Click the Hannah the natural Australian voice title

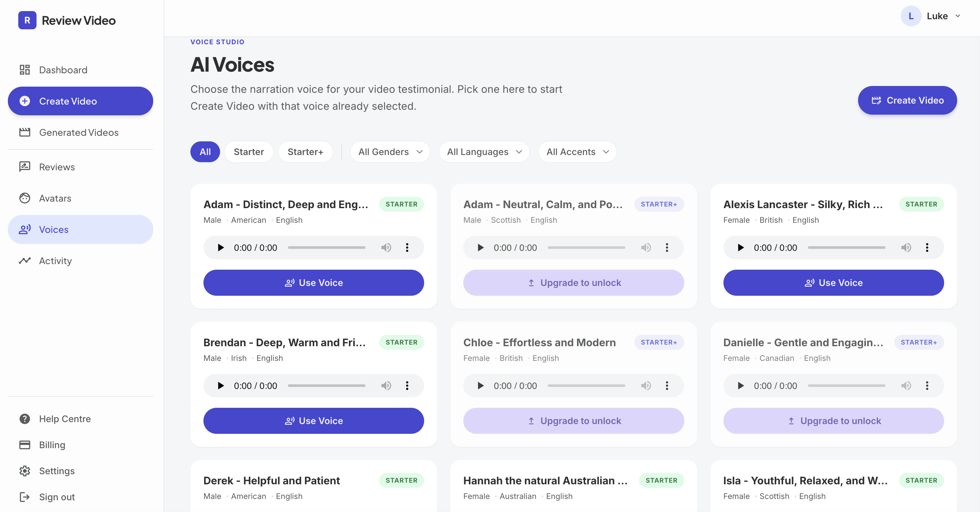545,480
